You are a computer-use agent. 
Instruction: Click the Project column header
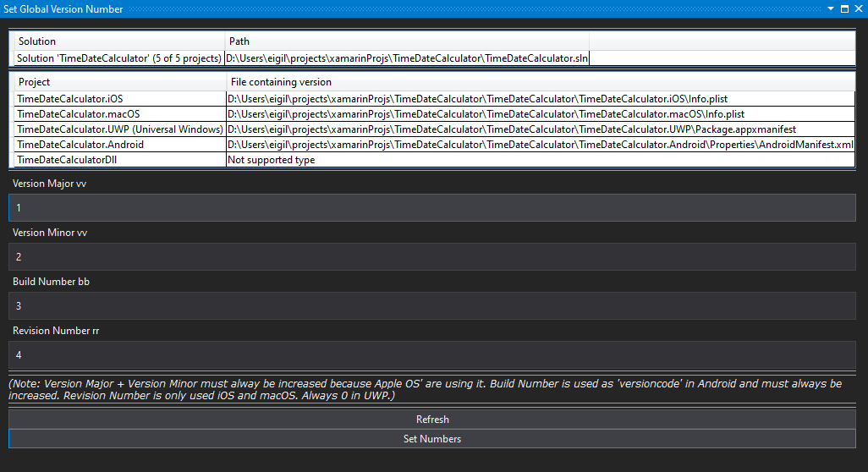pyautogui.click(x=118, y=82)
